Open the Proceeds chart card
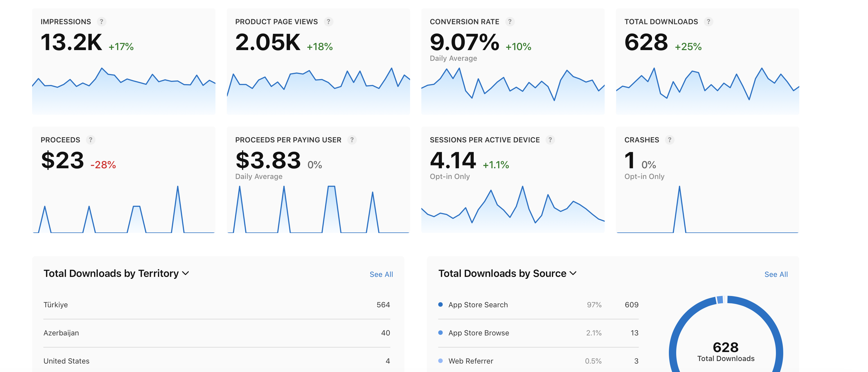868x372 pixels. (x=124, y=180)
